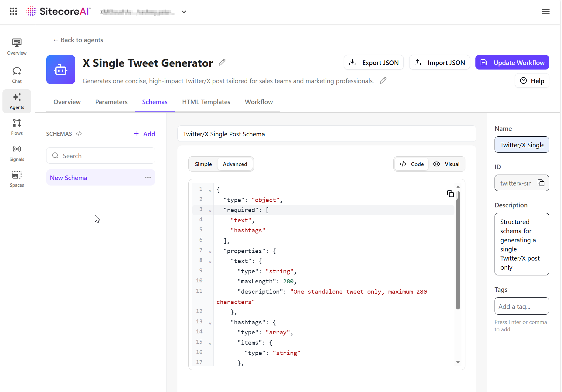Open the Parameters tab

tap(111, 102)
